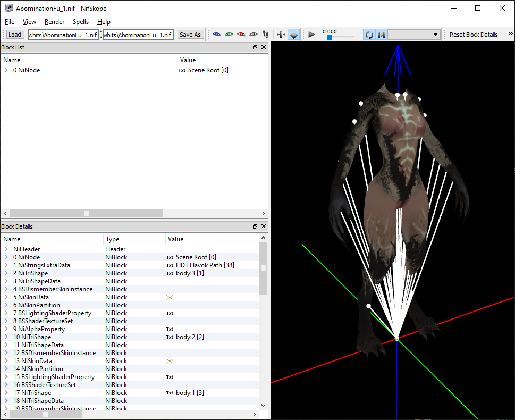Open the Spells menu
515x420 pixels.
(81, 22)
